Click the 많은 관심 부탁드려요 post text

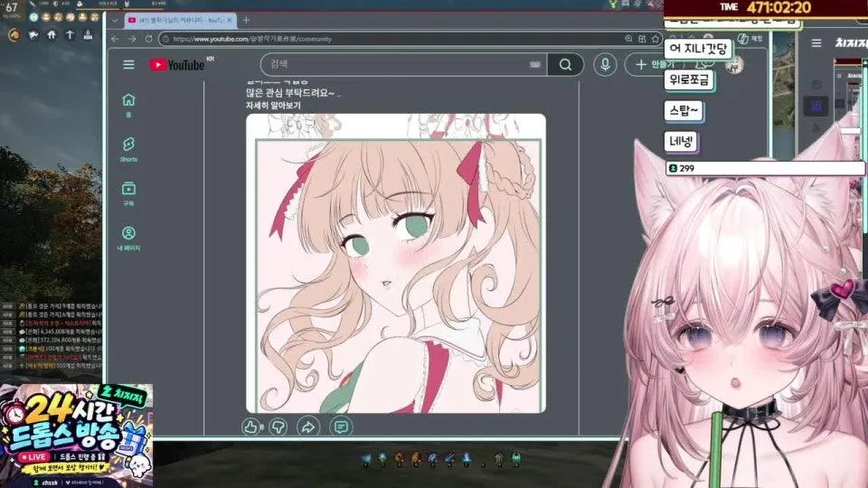point(293,93)
